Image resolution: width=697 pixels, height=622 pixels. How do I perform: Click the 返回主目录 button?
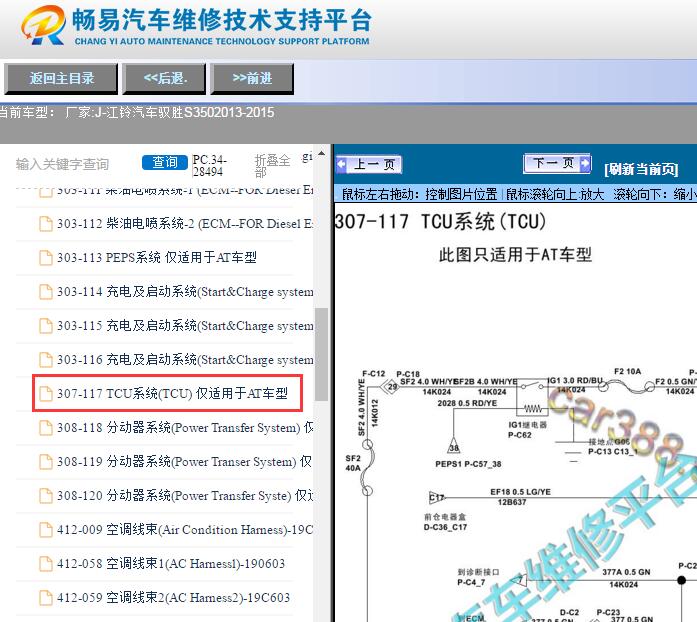coord(61,79)
